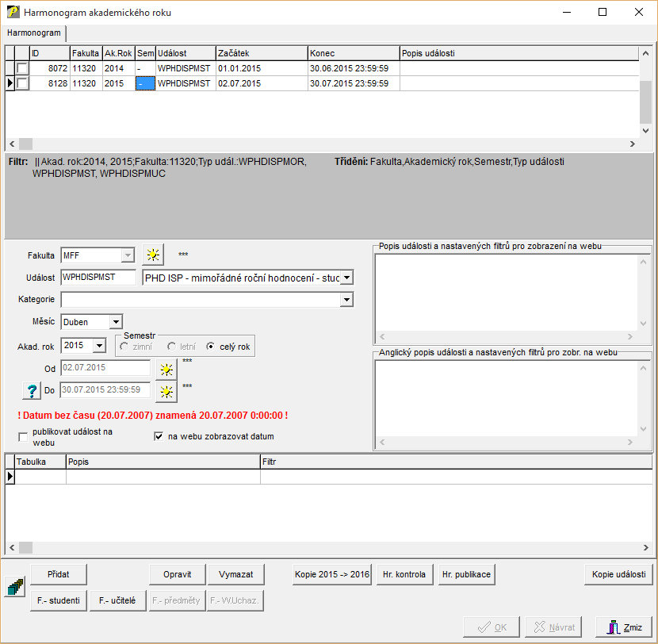The width and height of the screenshot is (658, 644).
Task: Click the sun icon next to Fakulta
Action: click(x=152, y=255)
